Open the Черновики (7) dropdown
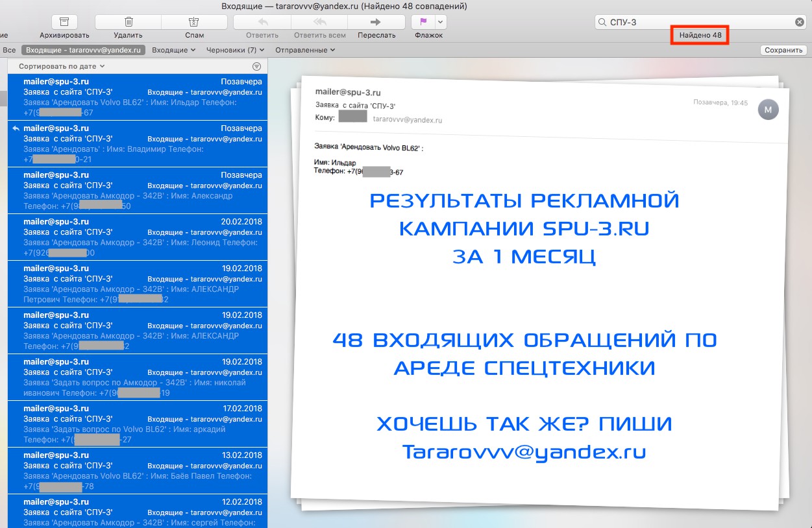Image resolution: width=812 pixels, height=528 pixels. pyautogui.click(x=235, y=50)
